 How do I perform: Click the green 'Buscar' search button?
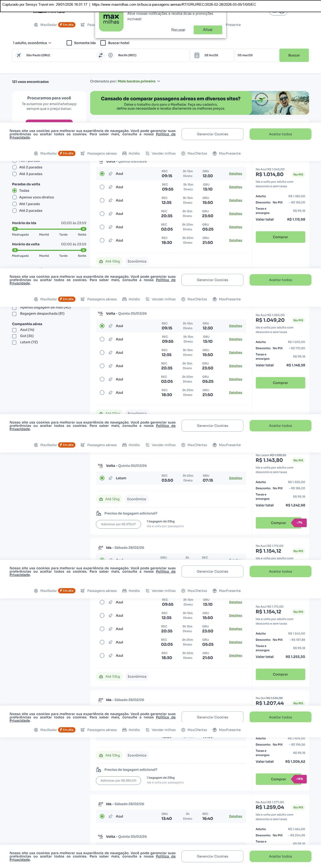294,55
